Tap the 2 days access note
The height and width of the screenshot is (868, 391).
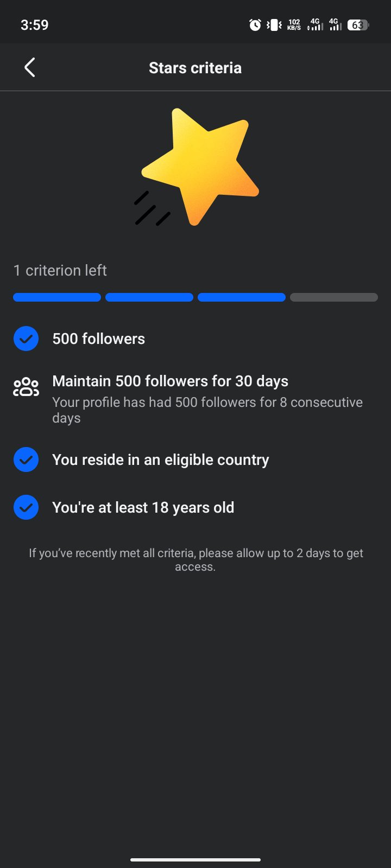(195, 560)
